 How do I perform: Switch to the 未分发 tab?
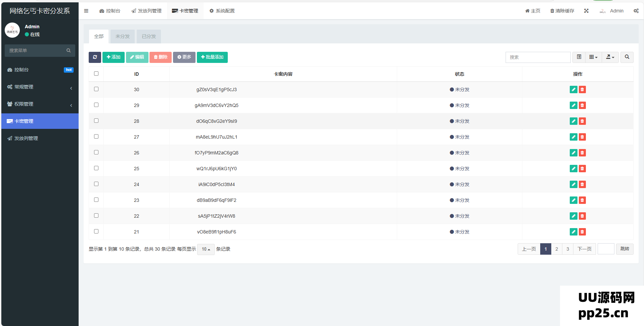point(122,36)
